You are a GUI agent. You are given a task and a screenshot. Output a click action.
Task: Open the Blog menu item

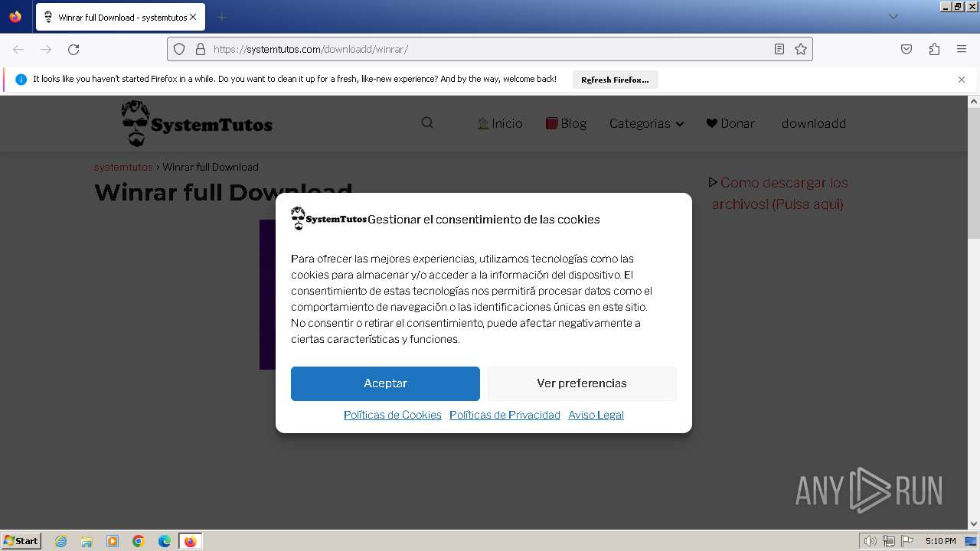click(566, 123)
